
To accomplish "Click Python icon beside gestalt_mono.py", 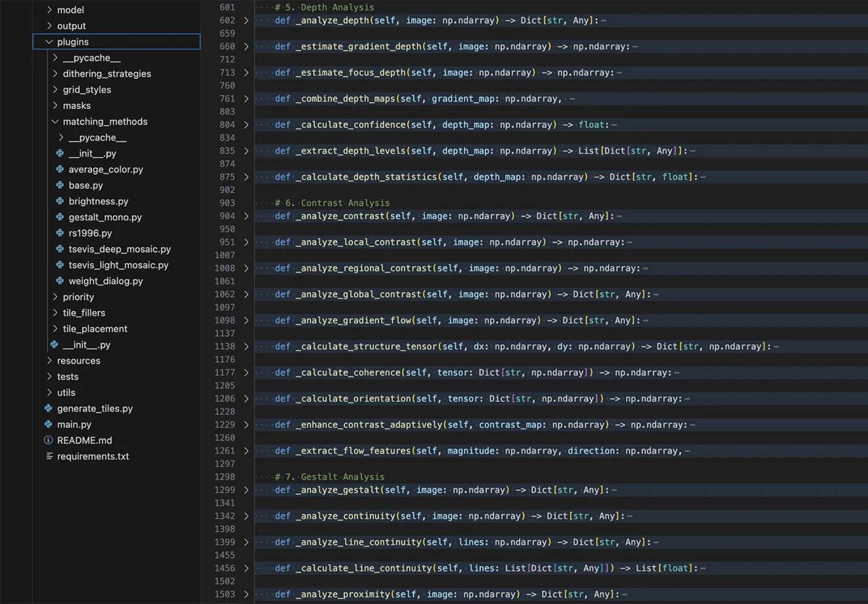I will click(x=60, y=217).
